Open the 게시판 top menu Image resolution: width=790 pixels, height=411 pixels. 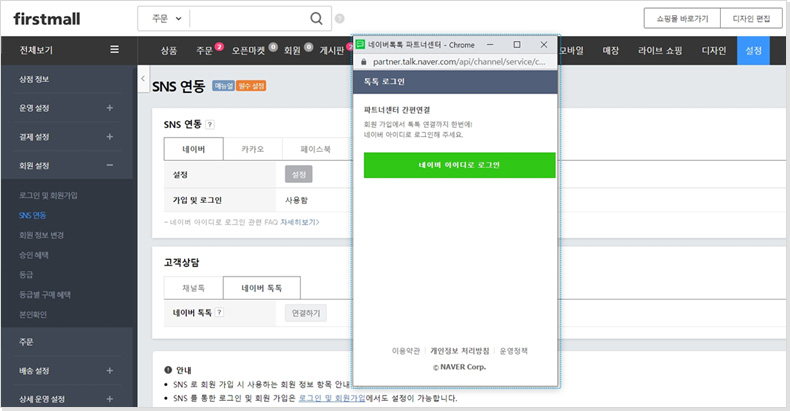[332, 50]
